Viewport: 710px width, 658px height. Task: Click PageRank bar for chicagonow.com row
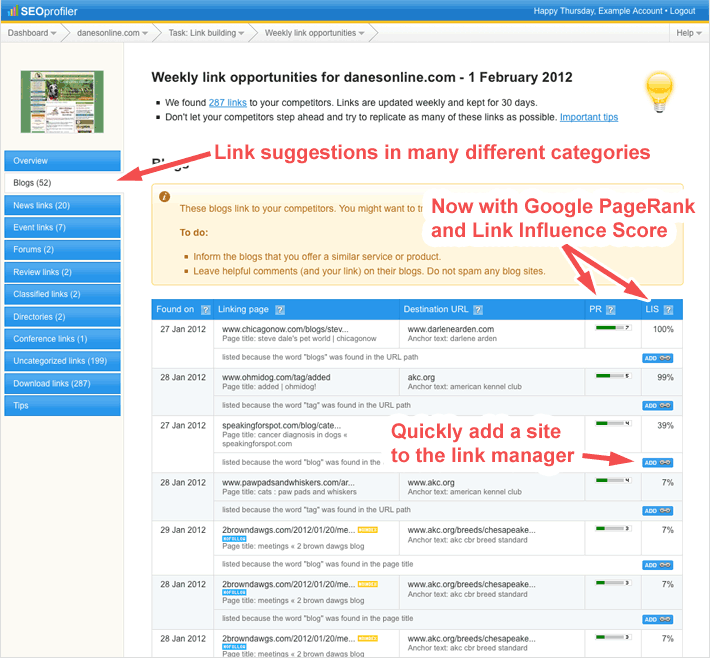point(613,327)
